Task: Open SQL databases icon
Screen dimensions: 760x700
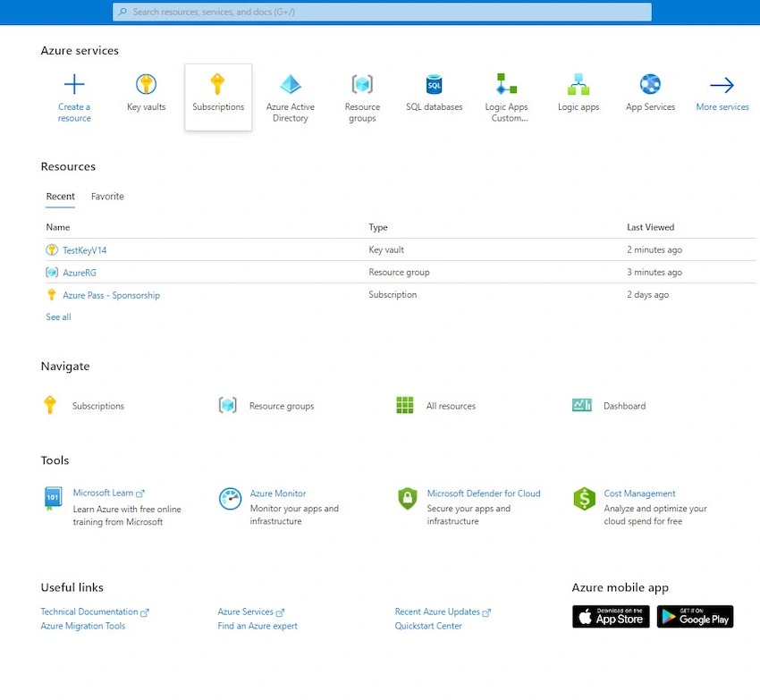Action: pyautogui.click(x=435, y=84)
